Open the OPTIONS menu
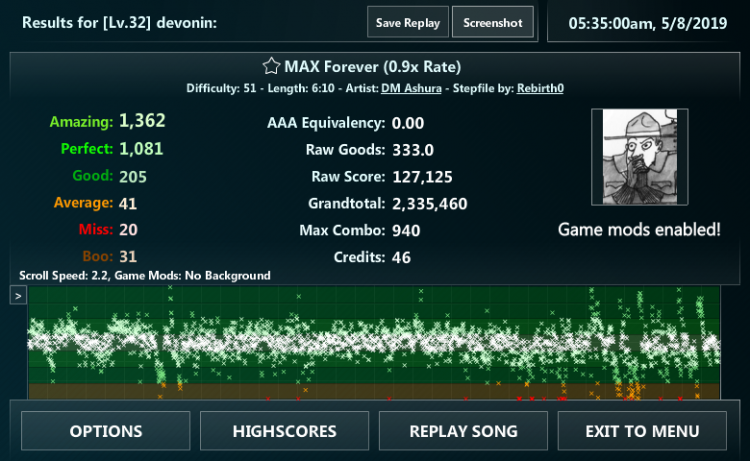This screenshot has width=750, height=461. [x=106, y=431]
